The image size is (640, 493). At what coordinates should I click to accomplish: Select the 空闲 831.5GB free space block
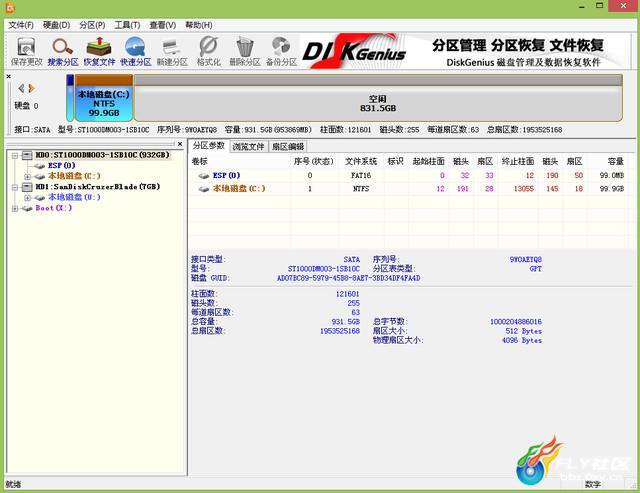[x=378, y=98]
